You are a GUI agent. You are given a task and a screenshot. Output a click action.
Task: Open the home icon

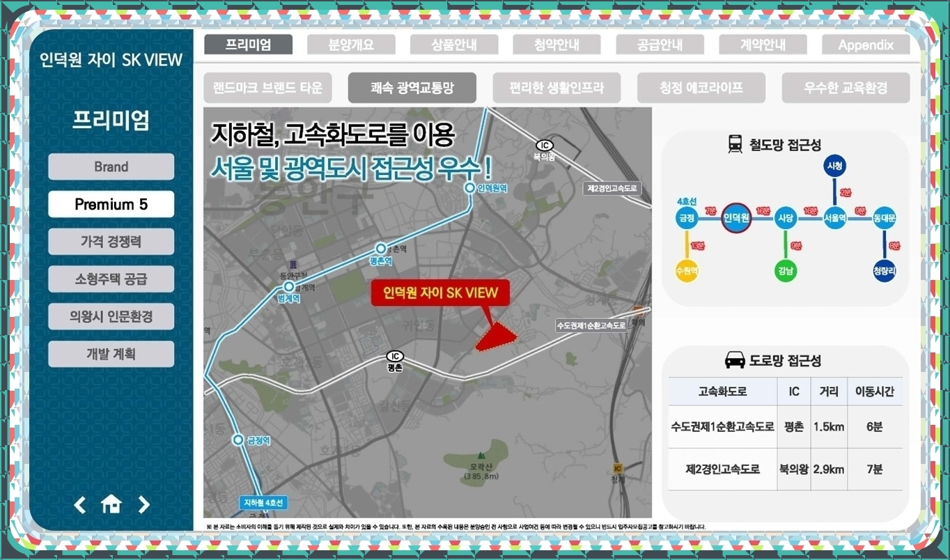(111, 504)
